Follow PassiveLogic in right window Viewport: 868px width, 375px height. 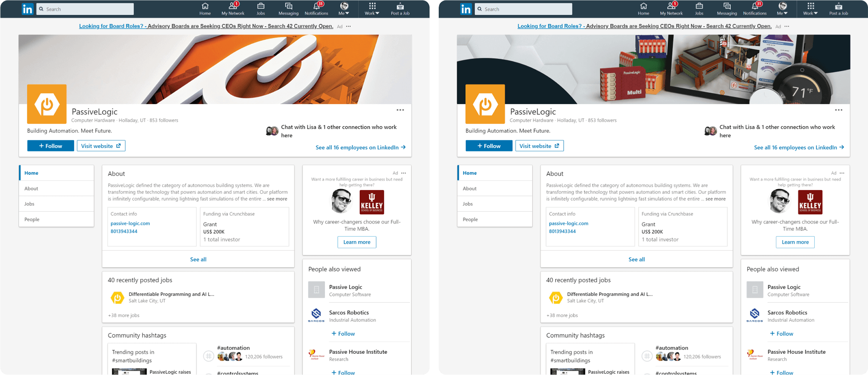489,146
